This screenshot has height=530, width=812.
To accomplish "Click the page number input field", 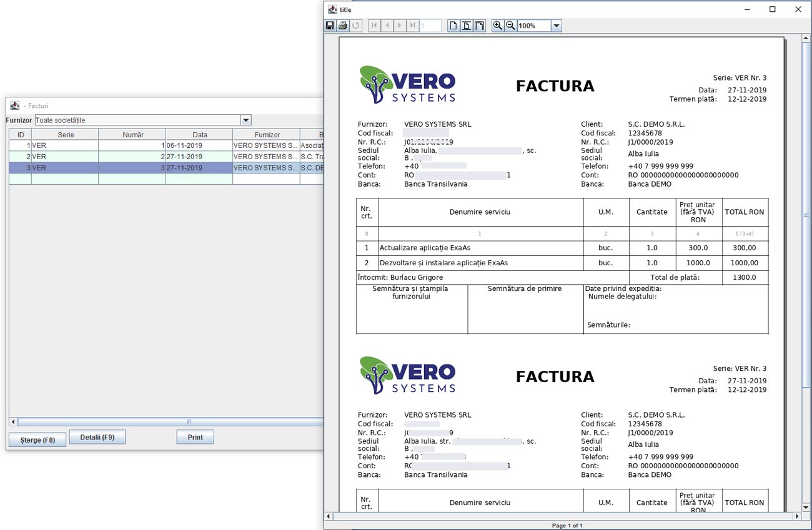I will tap(430, 26).
